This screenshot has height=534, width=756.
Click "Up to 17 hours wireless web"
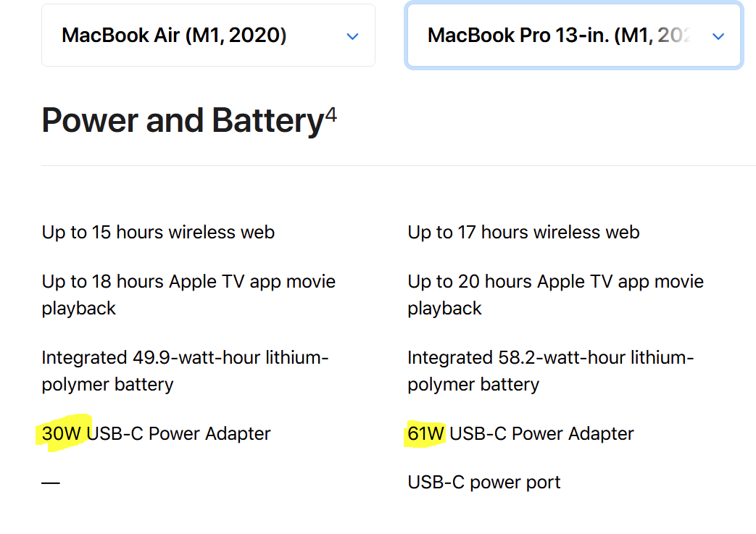coord(523,233)
